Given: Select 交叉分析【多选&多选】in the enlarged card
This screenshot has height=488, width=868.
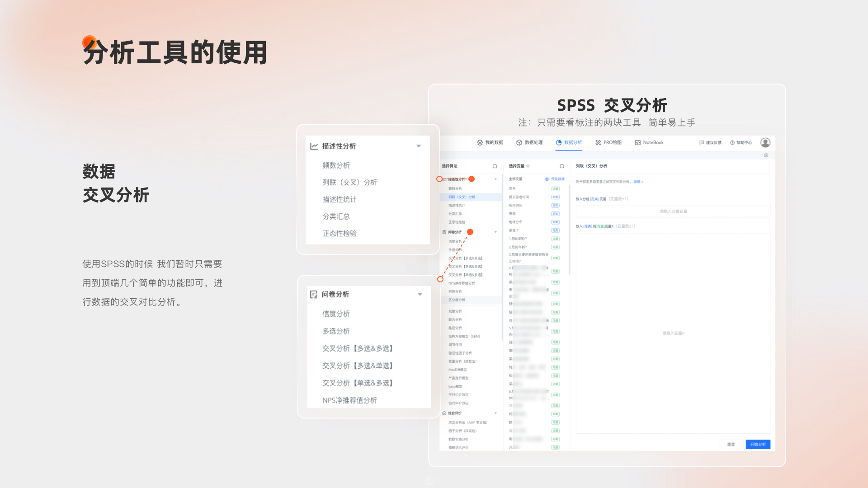Looking at the screenshot, I should 358,348.
